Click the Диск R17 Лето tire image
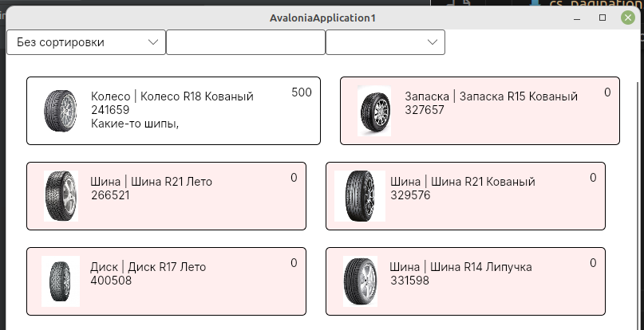Viewport: 644px width, 330px height. (x=61, y=281)
